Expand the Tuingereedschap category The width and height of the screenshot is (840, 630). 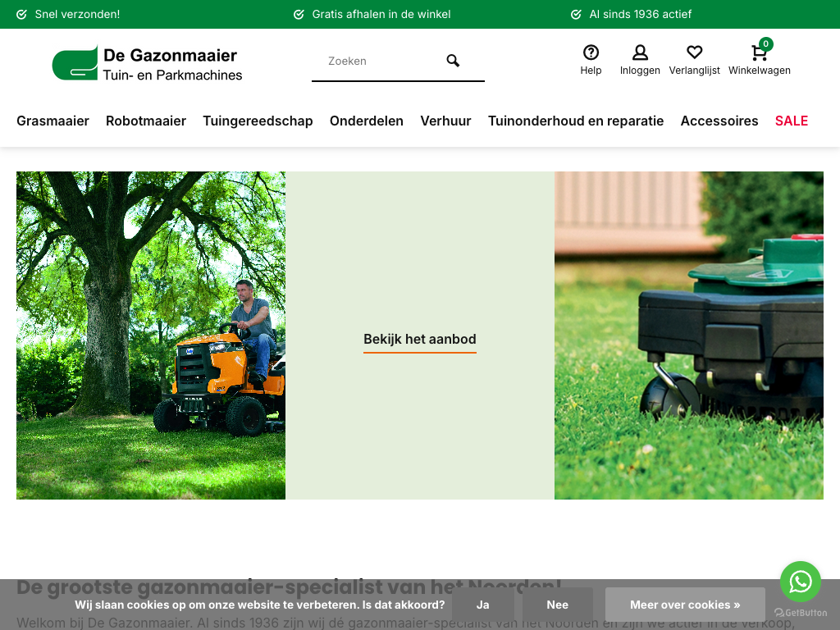(258, 121)
